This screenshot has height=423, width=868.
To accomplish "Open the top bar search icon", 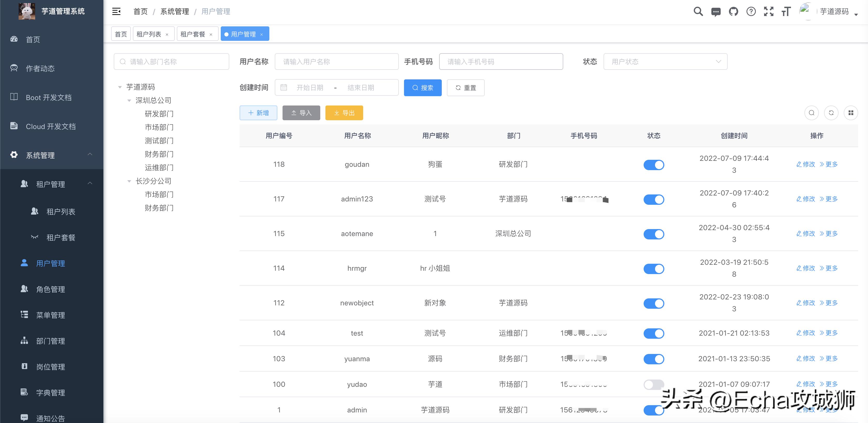I will (x=698, y=11).
